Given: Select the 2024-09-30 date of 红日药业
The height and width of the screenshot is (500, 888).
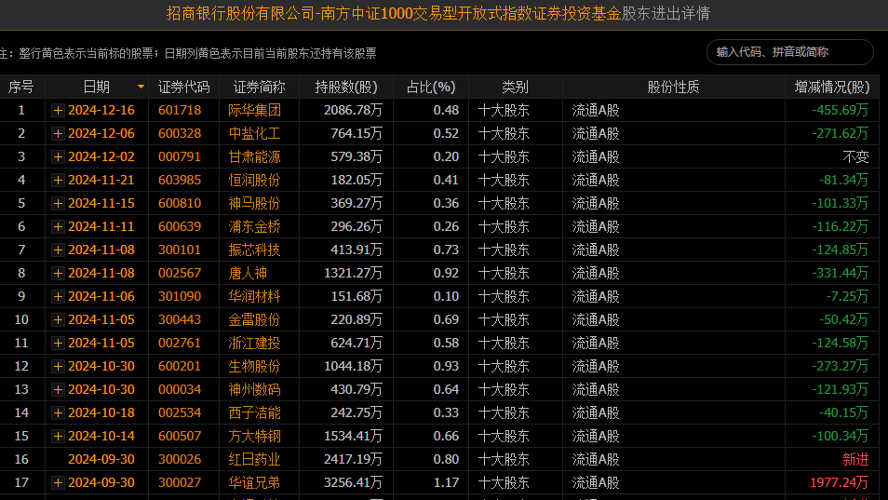Looking at the screenshot, I should (101, 459).
